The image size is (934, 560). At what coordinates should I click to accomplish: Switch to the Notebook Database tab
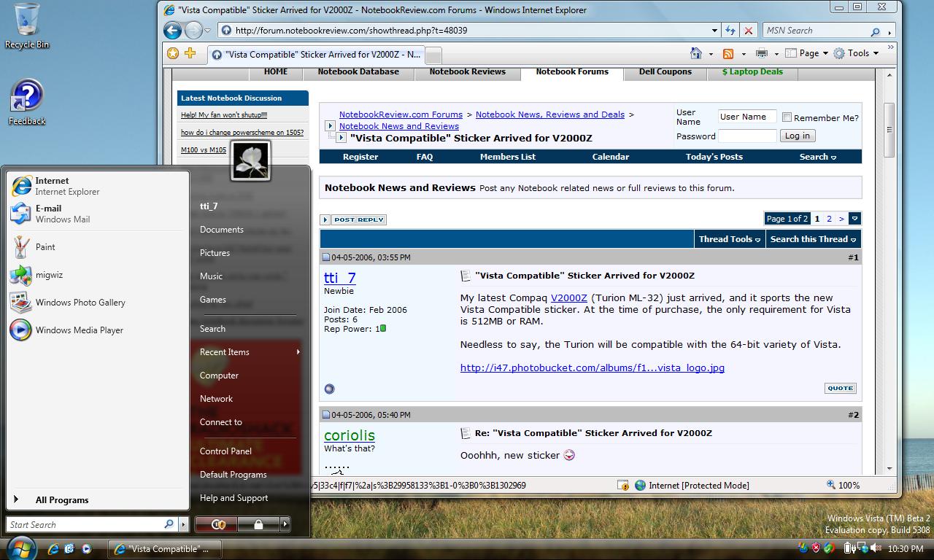tap(358, 72)
